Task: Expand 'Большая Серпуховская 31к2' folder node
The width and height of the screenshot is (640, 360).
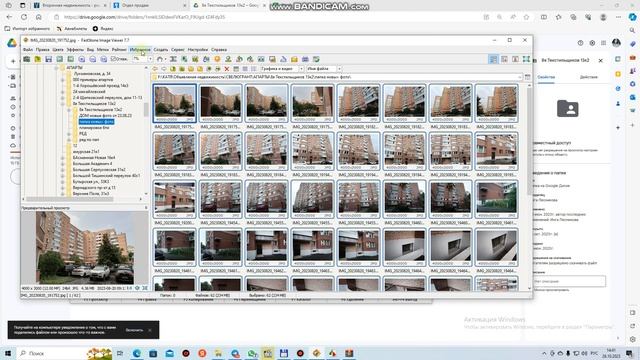Action: [x=62, y=169]
